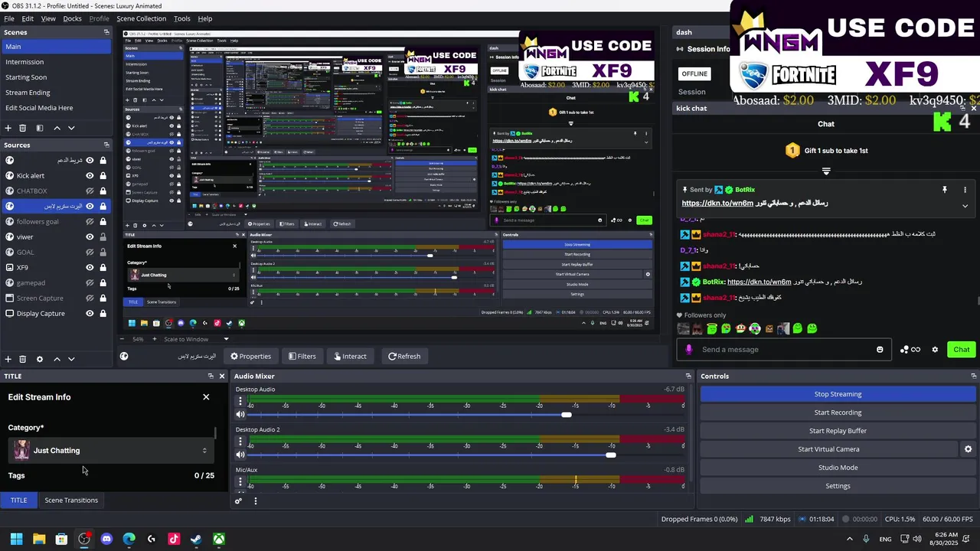Open source Filters button
Screen dimensions: 980x551
302,356
